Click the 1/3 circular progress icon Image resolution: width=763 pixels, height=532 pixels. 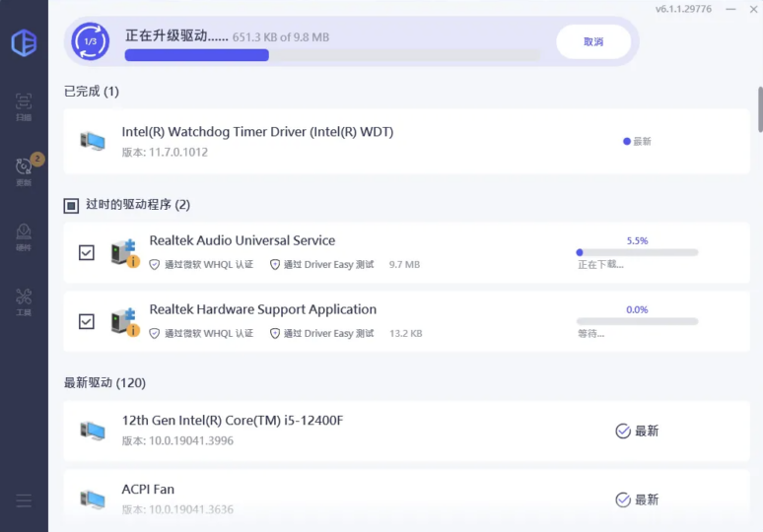point(91,41)
